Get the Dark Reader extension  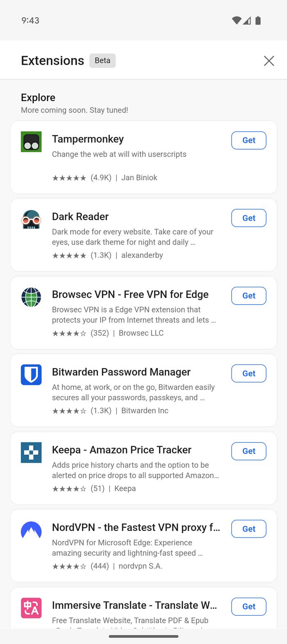click(249, 218)
